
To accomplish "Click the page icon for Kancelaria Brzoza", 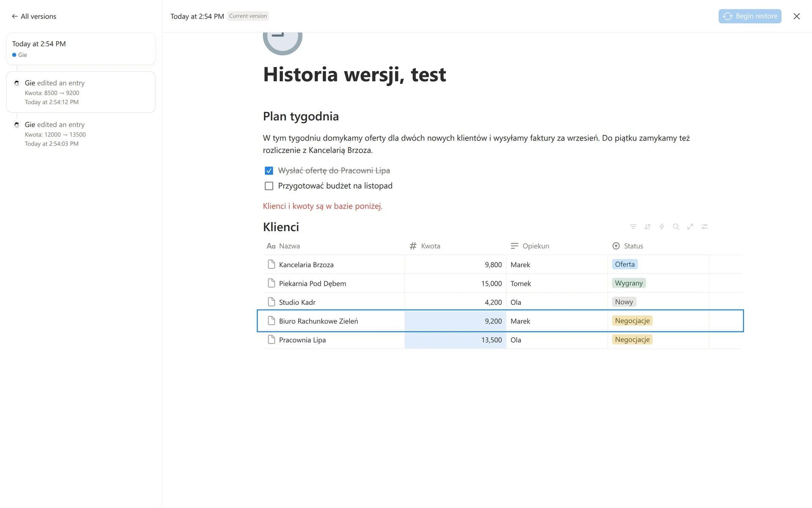I will click(272, 265).
